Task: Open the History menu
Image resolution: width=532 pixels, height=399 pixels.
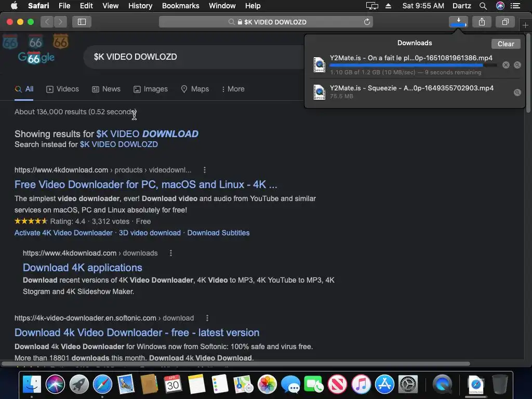Action: tap(140, 6)
